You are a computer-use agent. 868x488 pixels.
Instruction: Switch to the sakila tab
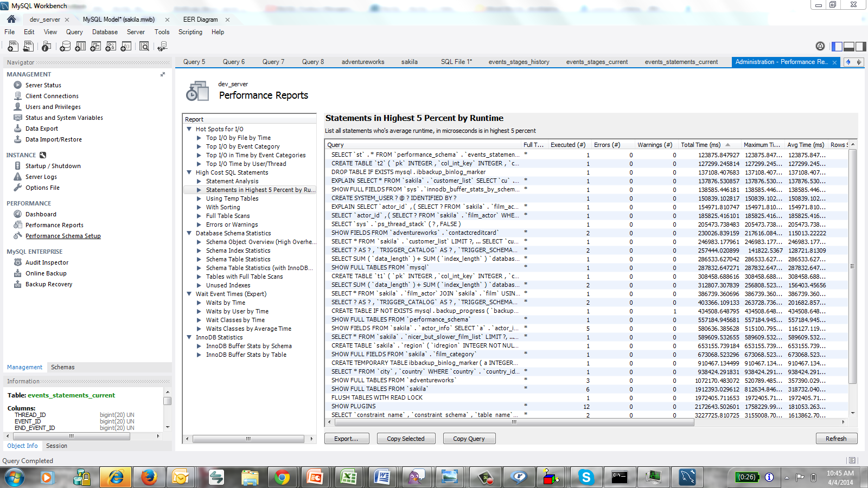[410, 62]
